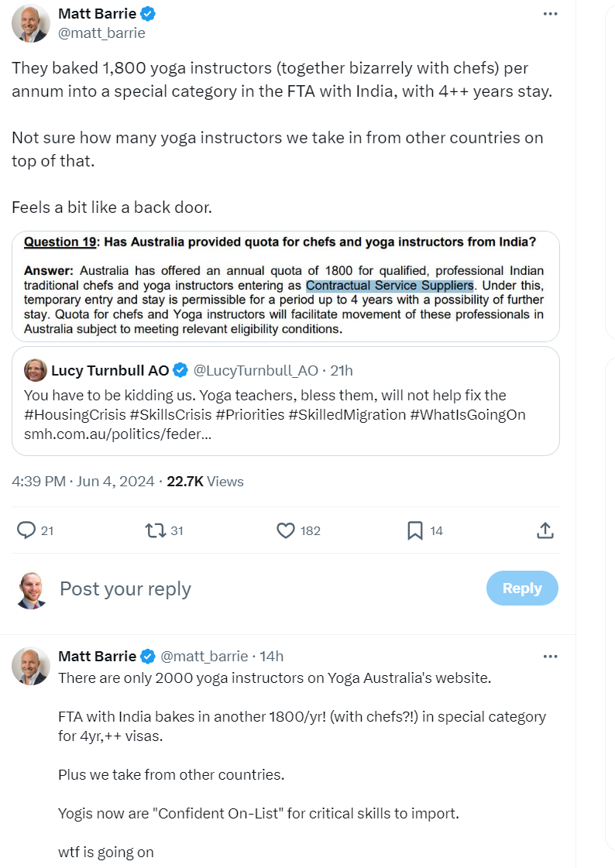Image resolution: width=615 pixels, height=868 pixels.
Task: Open the @matt_barrie handle link
Action: click(101, 33)
